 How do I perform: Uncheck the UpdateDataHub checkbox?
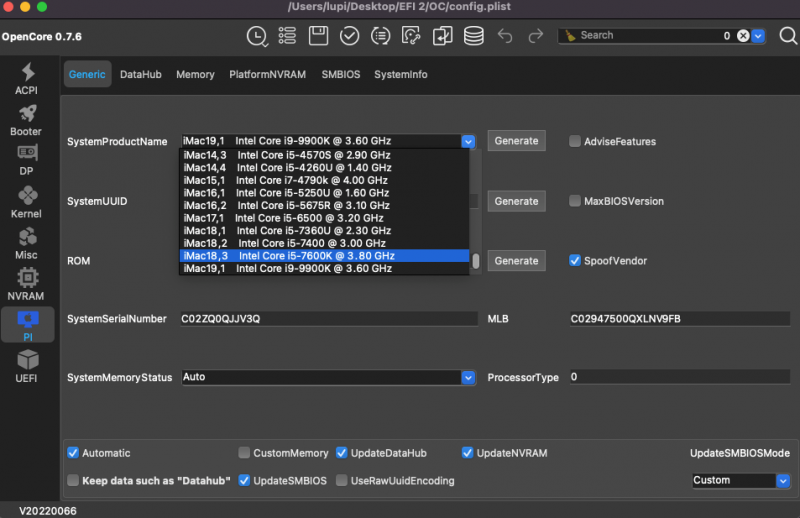[x=342, y=453]
